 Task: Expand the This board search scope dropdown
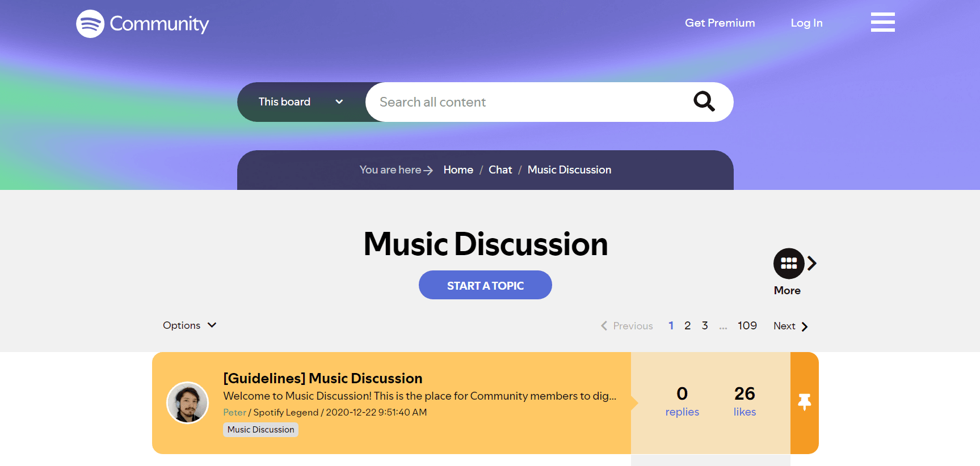tap(301, 102)
